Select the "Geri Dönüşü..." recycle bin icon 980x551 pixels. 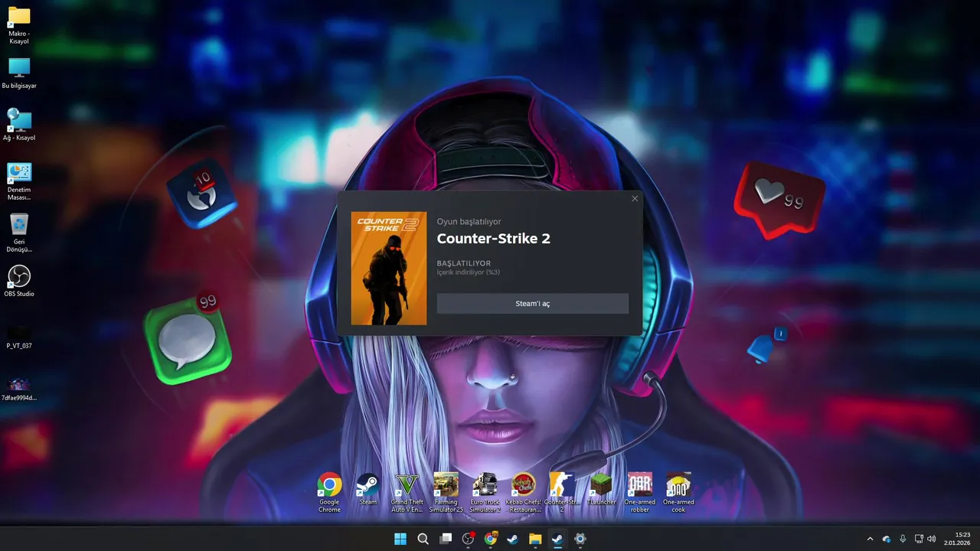(x=19, y=233)
